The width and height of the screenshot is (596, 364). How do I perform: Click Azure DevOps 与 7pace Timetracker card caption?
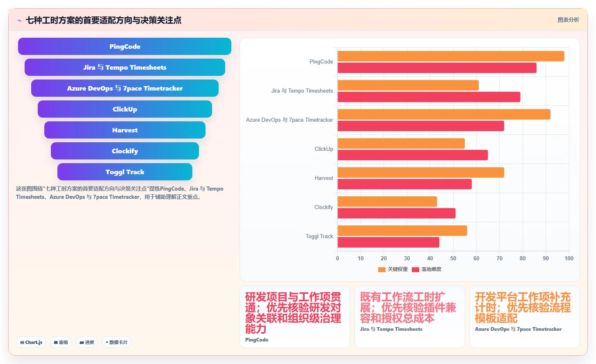pos(518,329)
